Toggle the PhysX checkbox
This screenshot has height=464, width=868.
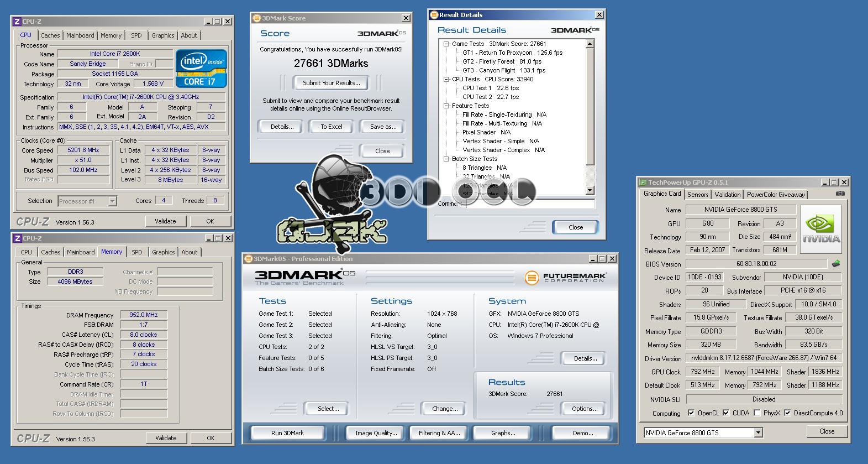[757, 413]
